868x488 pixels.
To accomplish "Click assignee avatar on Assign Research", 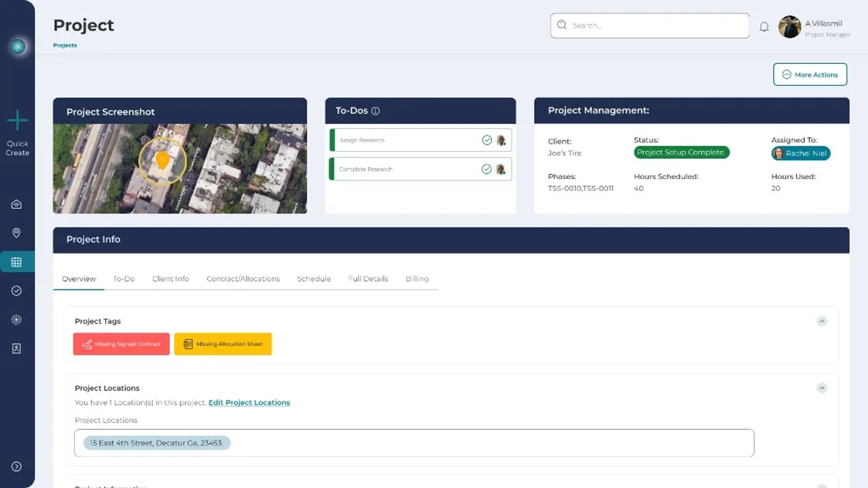I will (x=501, y=140).
